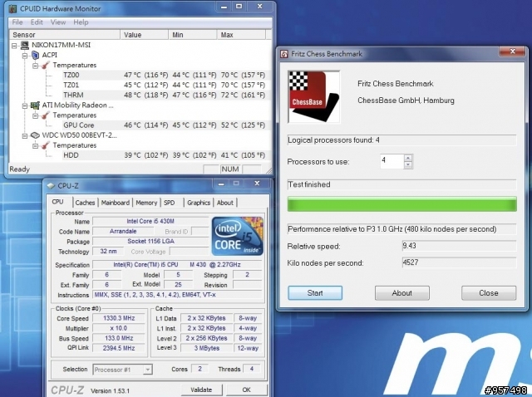Switch to the Caches tab in CPU-Z
This screenshot has width=532, height=397.
pyautogui.click(x=85, y=203)
